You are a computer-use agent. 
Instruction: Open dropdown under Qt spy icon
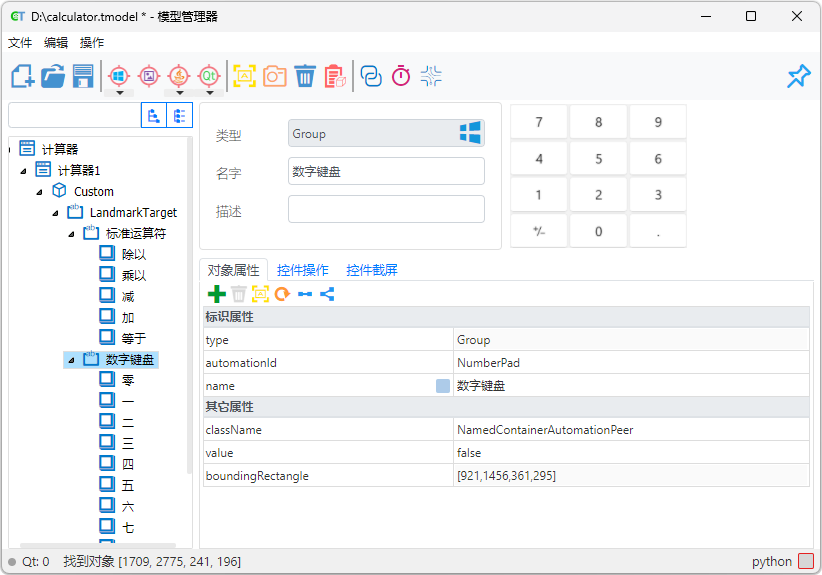pyautogui.click(x=210, y=93)
